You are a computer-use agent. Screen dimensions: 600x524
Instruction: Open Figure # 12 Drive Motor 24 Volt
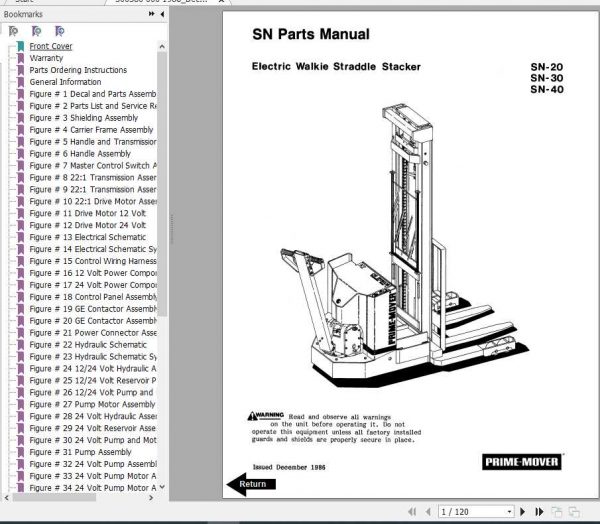click(88, 225)
